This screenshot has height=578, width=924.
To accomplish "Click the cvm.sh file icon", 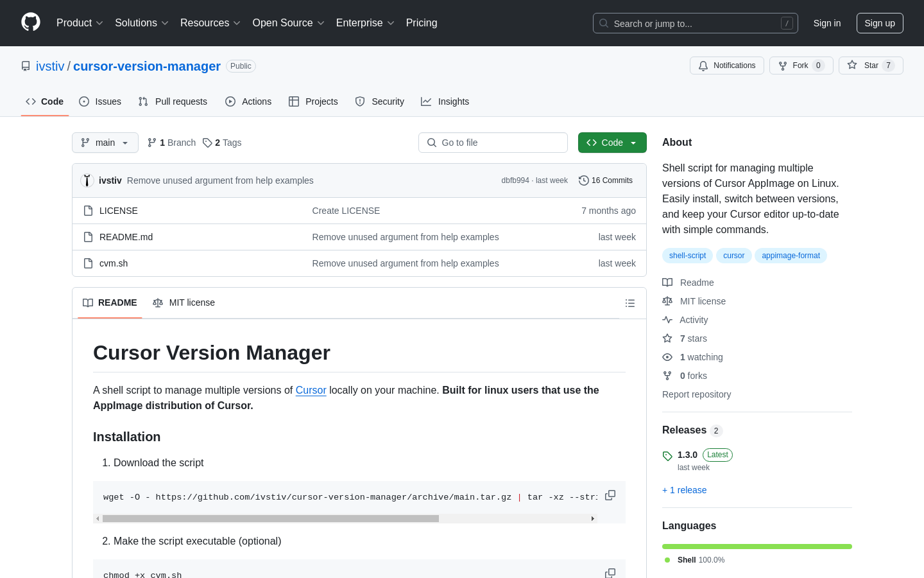I will (89, 263).
